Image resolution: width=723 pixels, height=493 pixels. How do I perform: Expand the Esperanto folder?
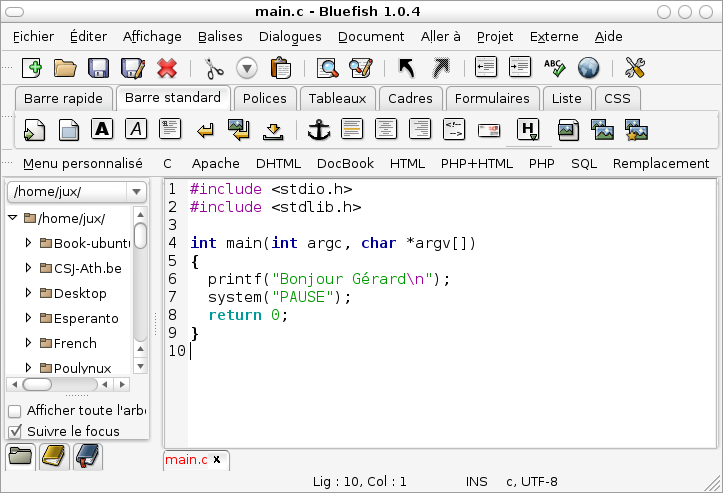(28, 317)
